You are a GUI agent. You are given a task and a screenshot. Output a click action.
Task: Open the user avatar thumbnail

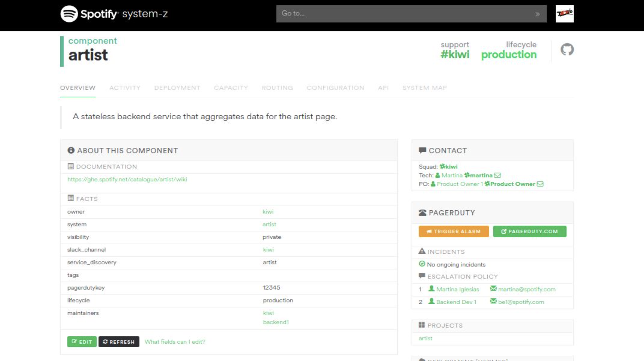(564, 14)
